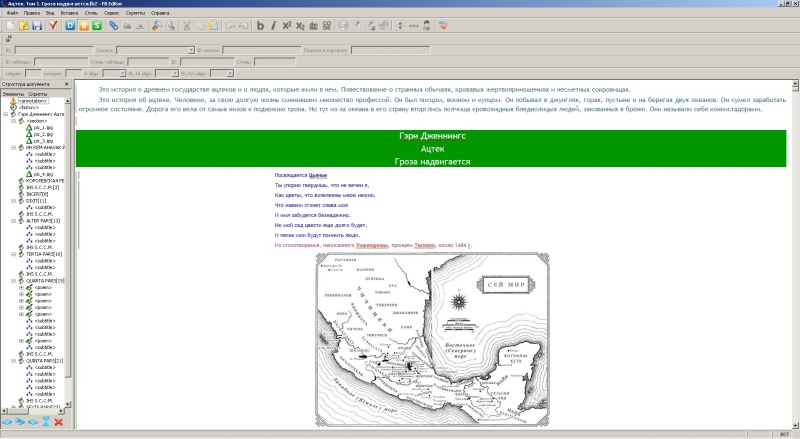Save the document with the floppy disk icon

[37, 26]
